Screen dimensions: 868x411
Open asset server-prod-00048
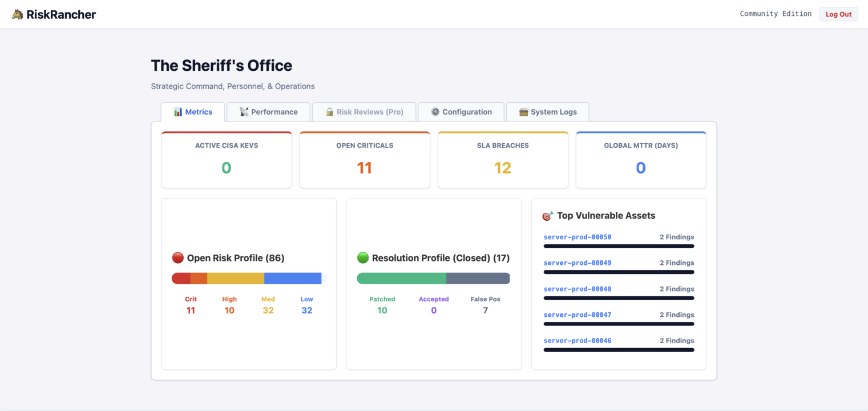(578, 289)
